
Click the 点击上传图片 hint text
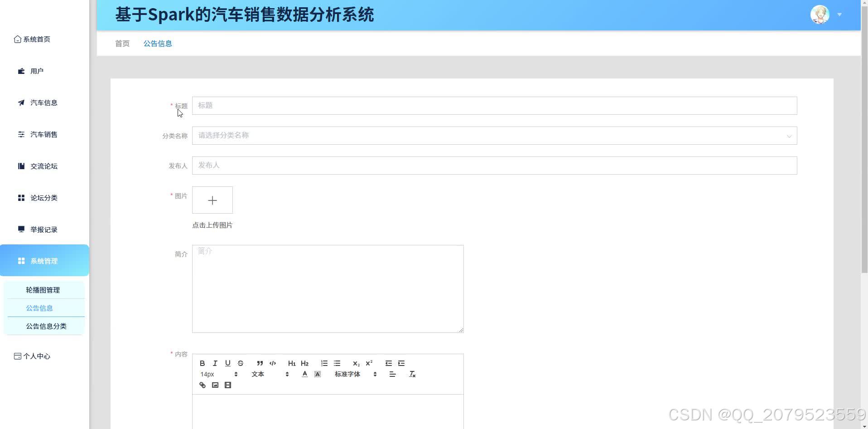(212, 225)
